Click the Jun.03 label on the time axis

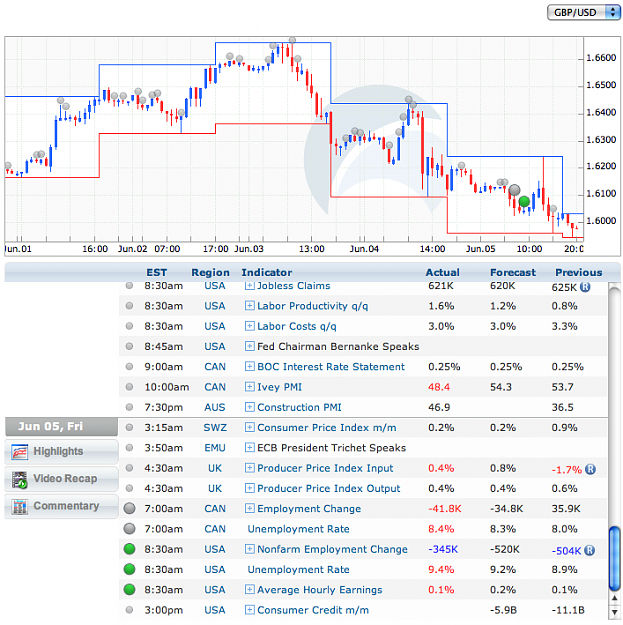pyautogui.click(x=249, y=249)
